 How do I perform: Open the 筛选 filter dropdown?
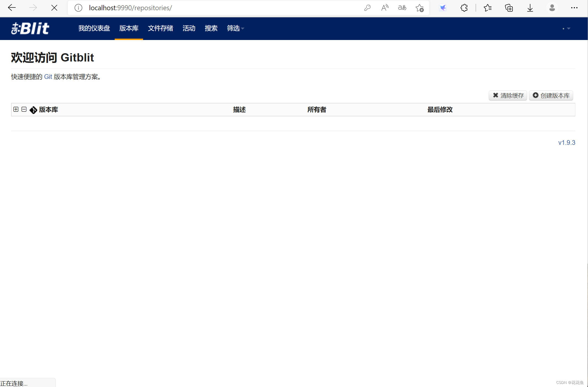[235, 28]
